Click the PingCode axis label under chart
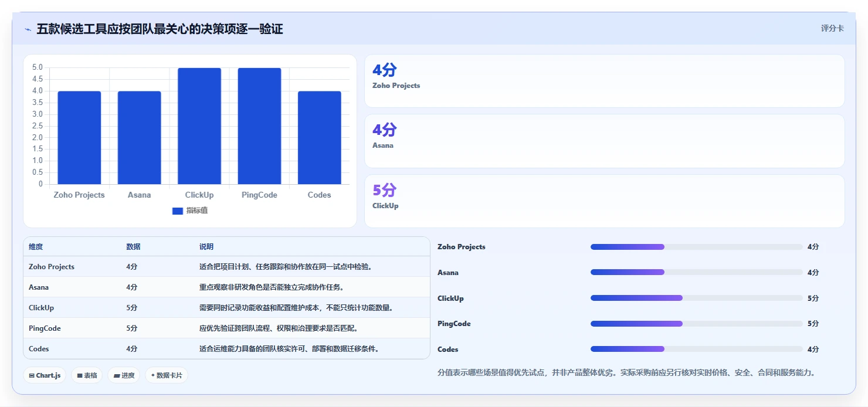 (x=259, y=195)
